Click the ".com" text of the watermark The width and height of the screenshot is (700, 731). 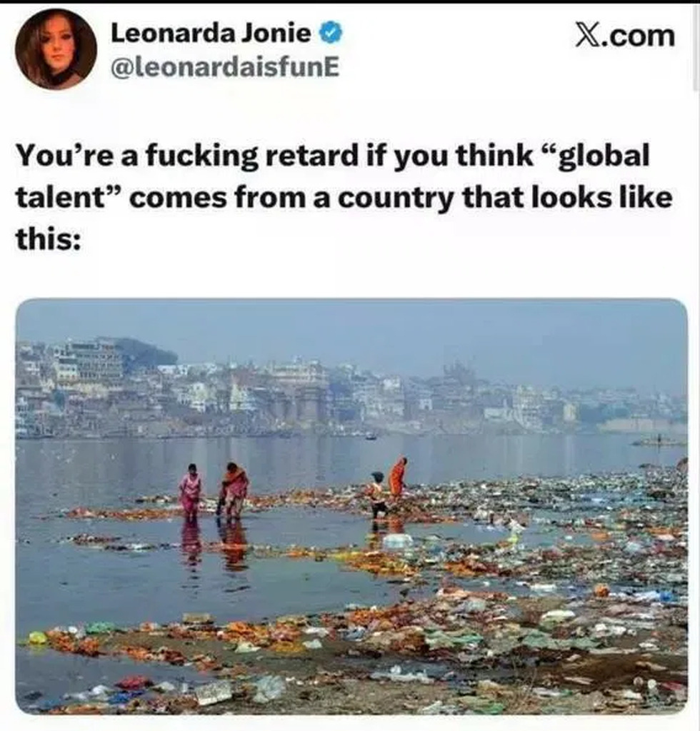(637, 36)
